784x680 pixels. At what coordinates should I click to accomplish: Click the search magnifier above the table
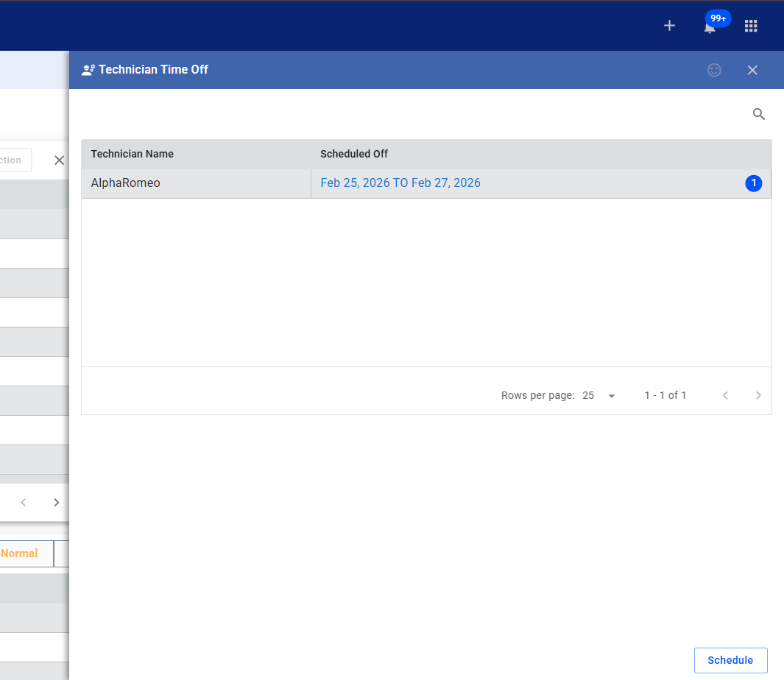(759, 114)
